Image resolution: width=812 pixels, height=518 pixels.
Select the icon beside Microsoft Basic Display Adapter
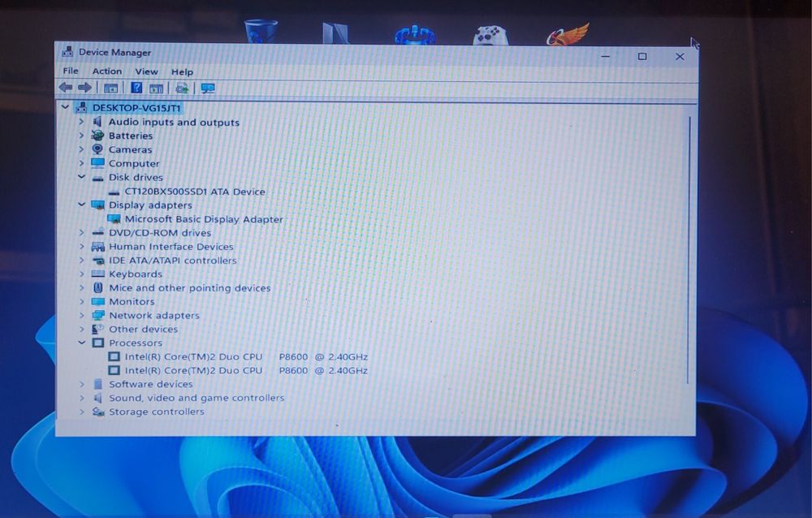114,218
